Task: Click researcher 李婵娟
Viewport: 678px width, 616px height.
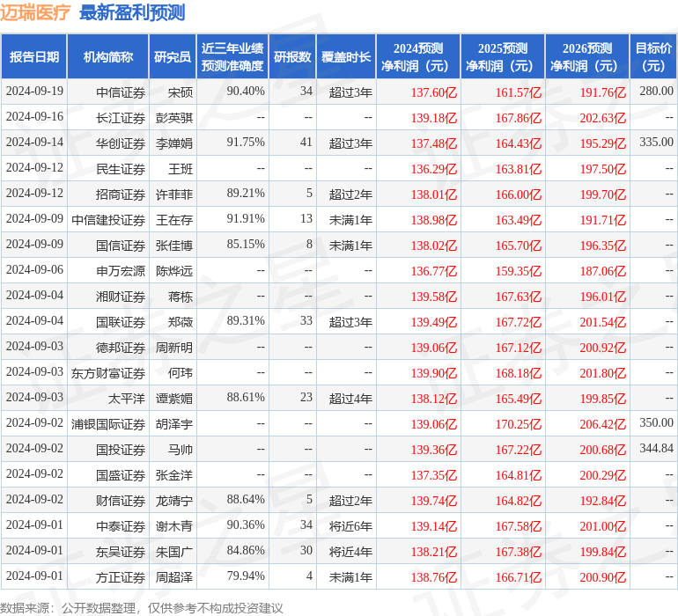Action: coord(174,143)
